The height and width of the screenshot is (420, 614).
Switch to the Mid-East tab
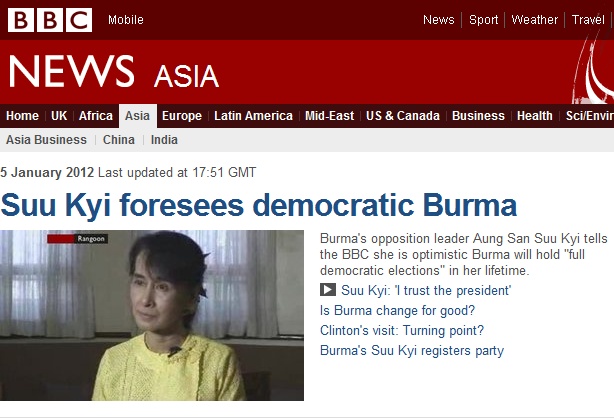[329, 116]
